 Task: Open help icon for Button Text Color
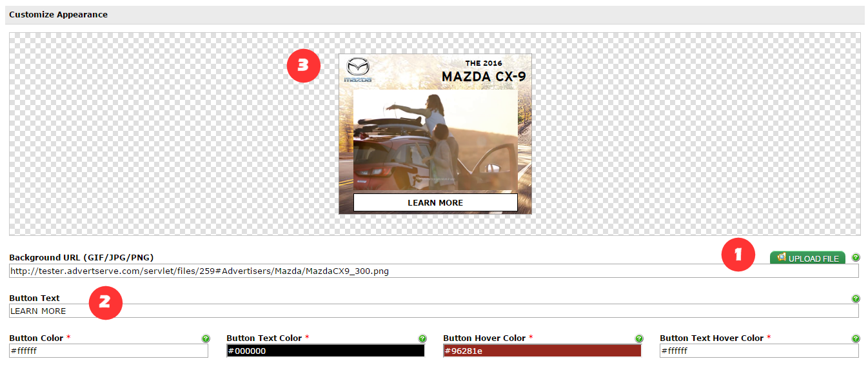tap(422, 338)
